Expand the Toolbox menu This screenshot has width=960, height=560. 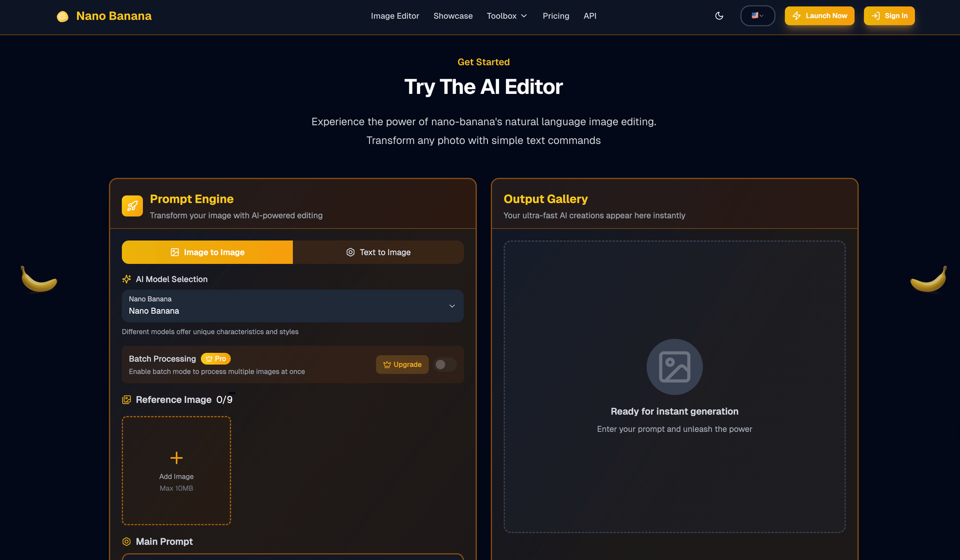click(507, 16)
